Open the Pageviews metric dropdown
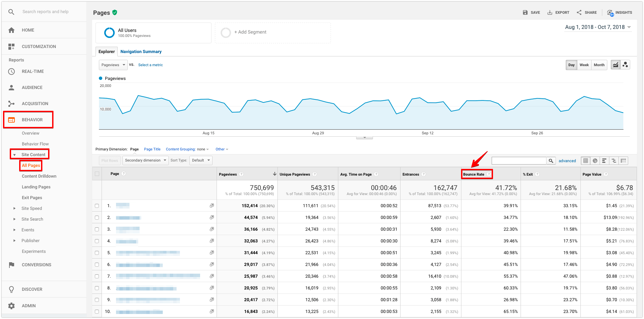 tap(113, 65)
